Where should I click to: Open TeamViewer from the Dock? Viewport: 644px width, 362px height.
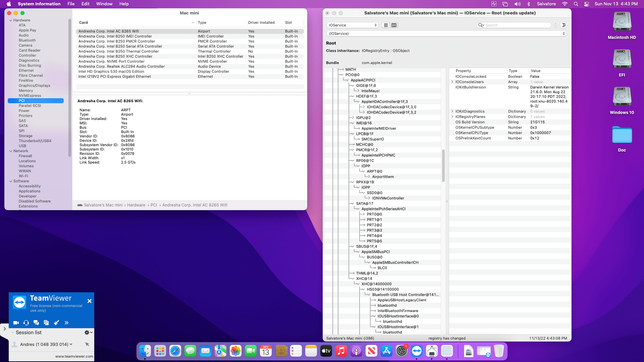pyautogui.click(x=417, y=351)
